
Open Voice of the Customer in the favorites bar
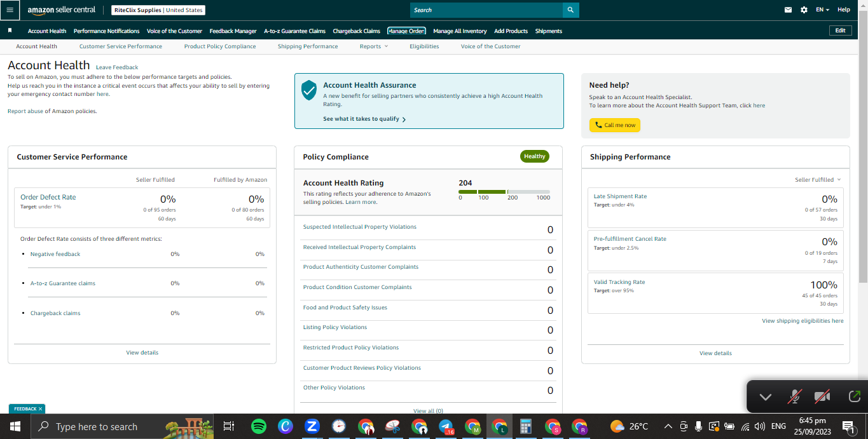(174, 31)
